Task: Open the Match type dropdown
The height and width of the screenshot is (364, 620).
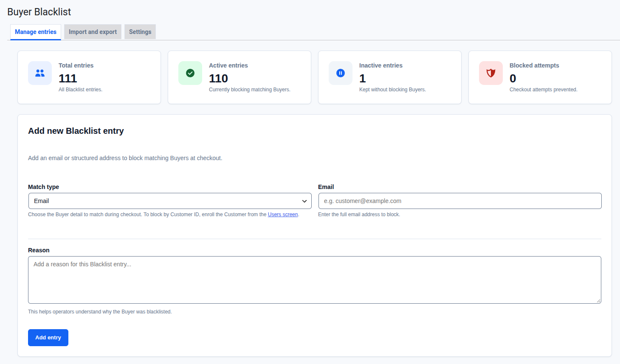Action: tap(170, 201)
